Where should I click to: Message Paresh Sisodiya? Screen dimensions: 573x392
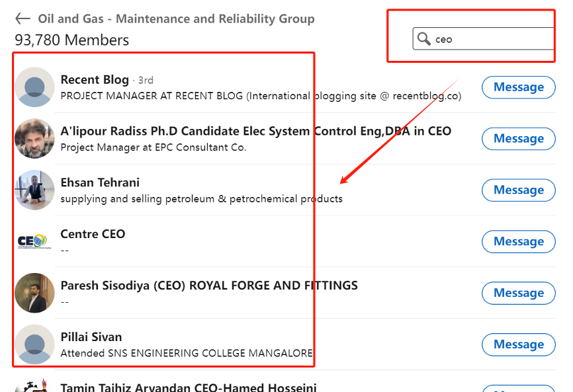(519, 293)
